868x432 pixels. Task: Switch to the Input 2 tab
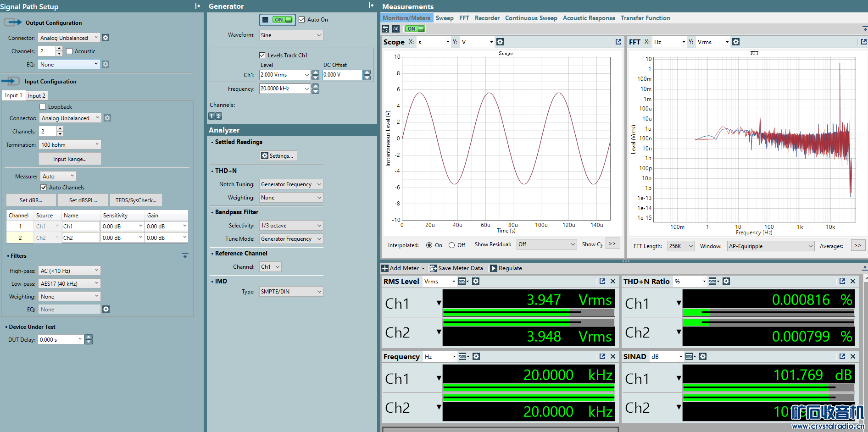[36, 96]
